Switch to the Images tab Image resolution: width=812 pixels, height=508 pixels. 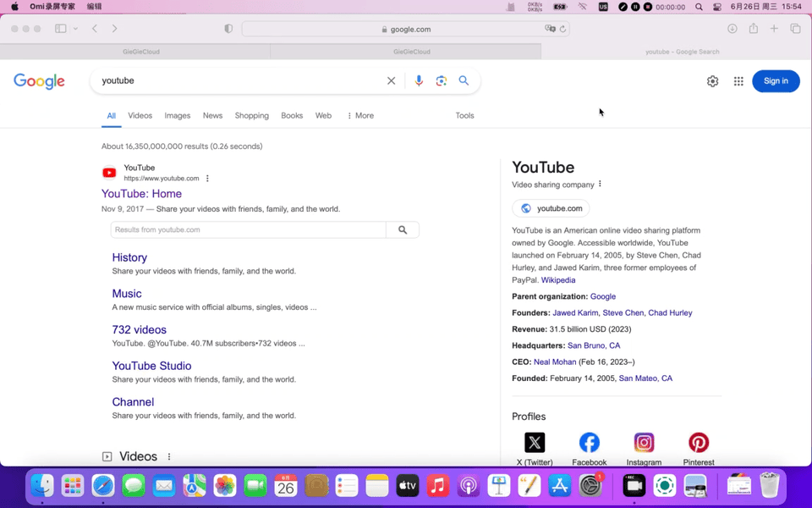(x=177, y=116)
